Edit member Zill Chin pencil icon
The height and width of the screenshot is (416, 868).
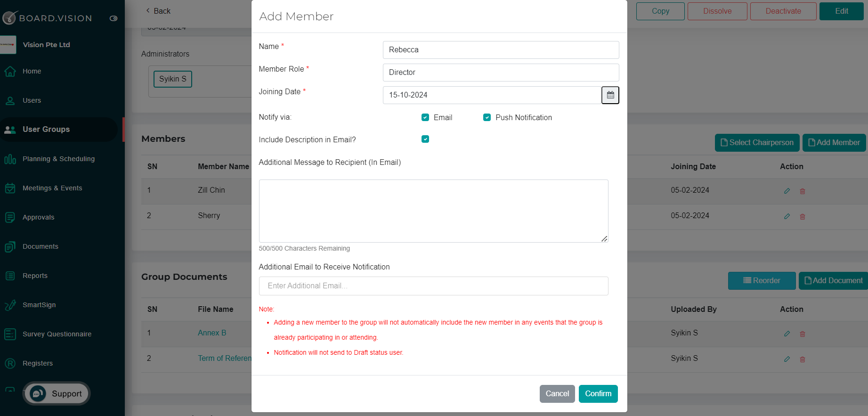point(787,191)
